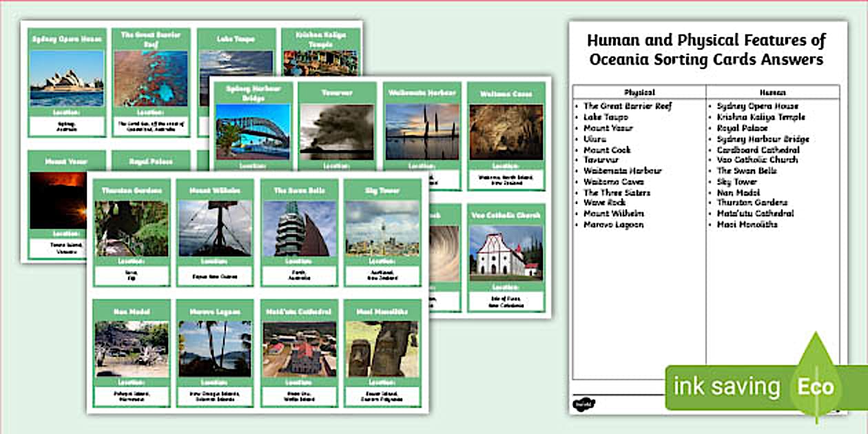Select the Sydney Harbour Bridge card title

point(252,92)
